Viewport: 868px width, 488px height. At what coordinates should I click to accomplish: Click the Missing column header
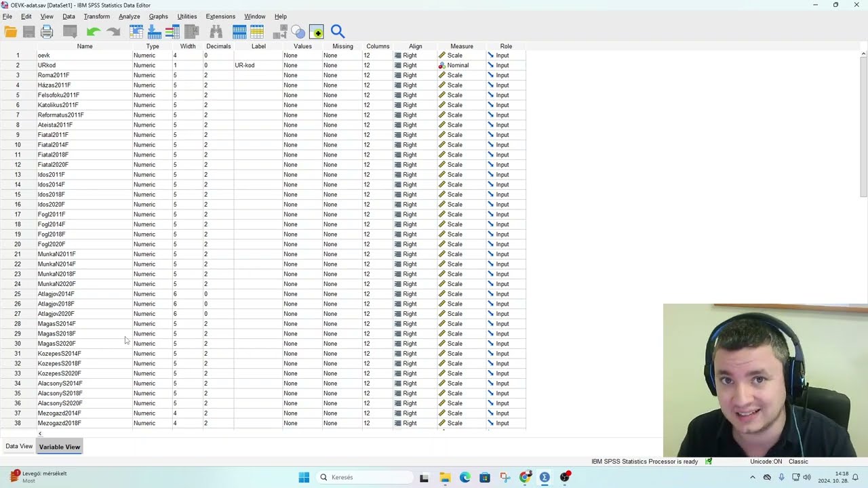[x=342, y=46]
